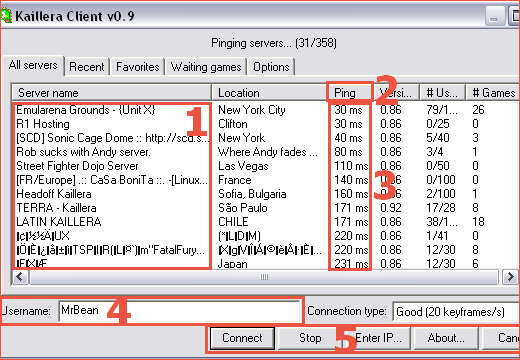520x360 pixels.
Task: Switch to the Waiting games tab
Action: [206, 67]
